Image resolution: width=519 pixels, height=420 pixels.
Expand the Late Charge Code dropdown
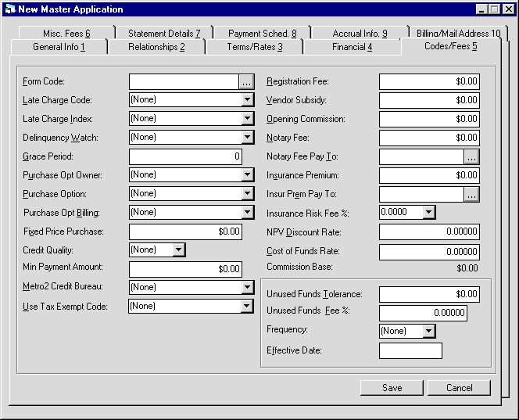pyautogui.click(x=247, y=99)
